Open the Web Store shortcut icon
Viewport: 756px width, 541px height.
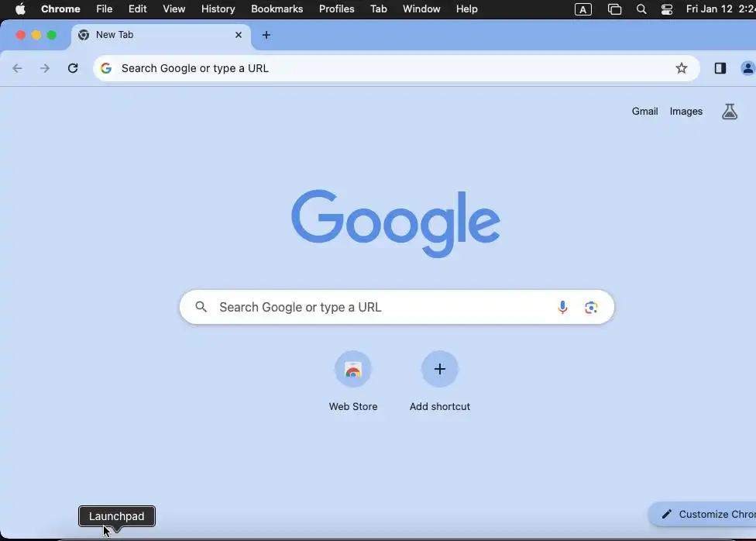pos(353,369)
